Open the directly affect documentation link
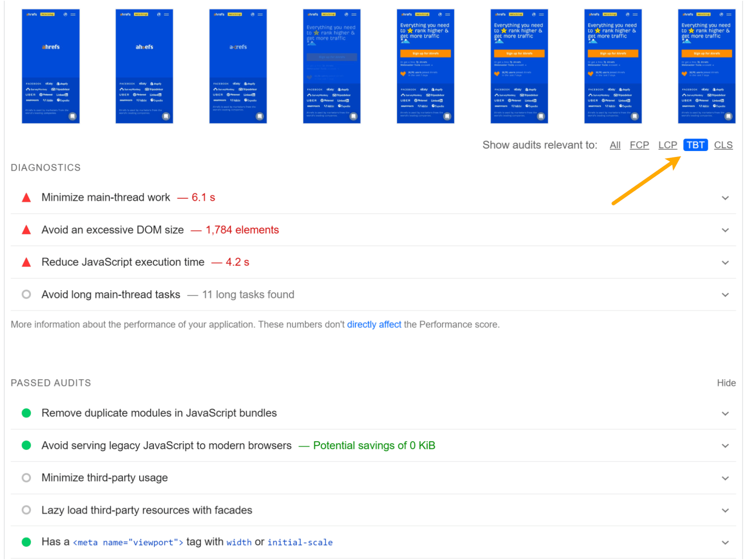The height and width of the screenshot is (560, 745). click(374, 324)
